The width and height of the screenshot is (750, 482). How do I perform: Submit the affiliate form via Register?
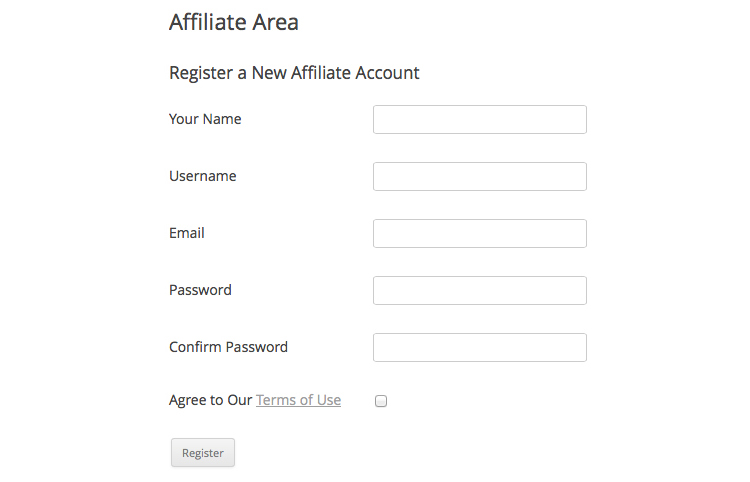(203, 453)
